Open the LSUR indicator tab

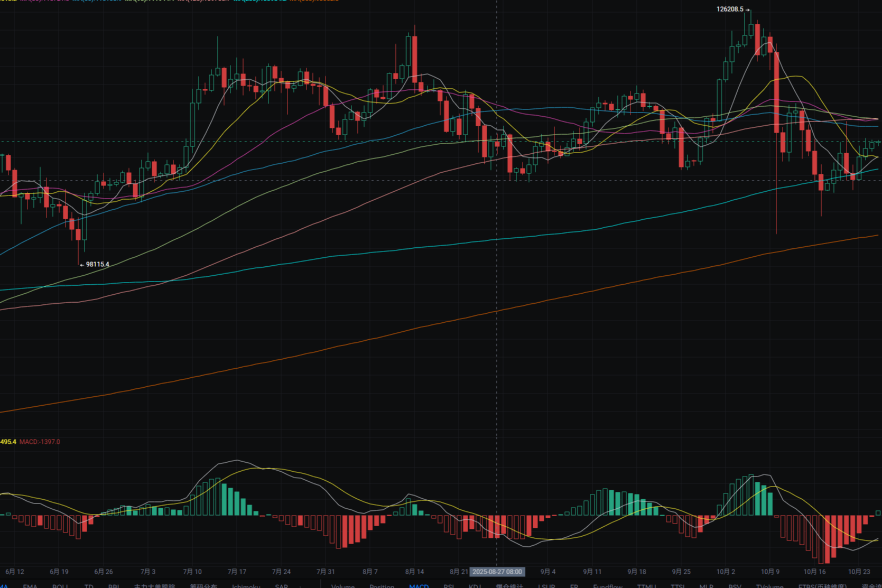[x=546, y=585]
